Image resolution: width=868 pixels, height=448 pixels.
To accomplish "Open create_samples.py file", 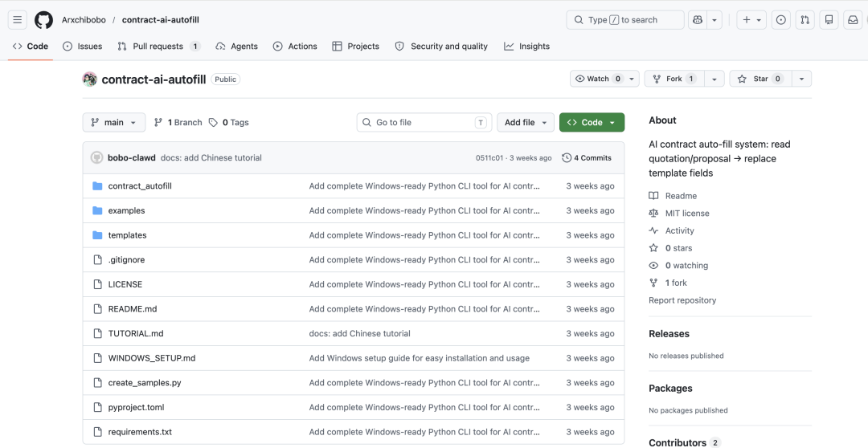I will point(145,383).
